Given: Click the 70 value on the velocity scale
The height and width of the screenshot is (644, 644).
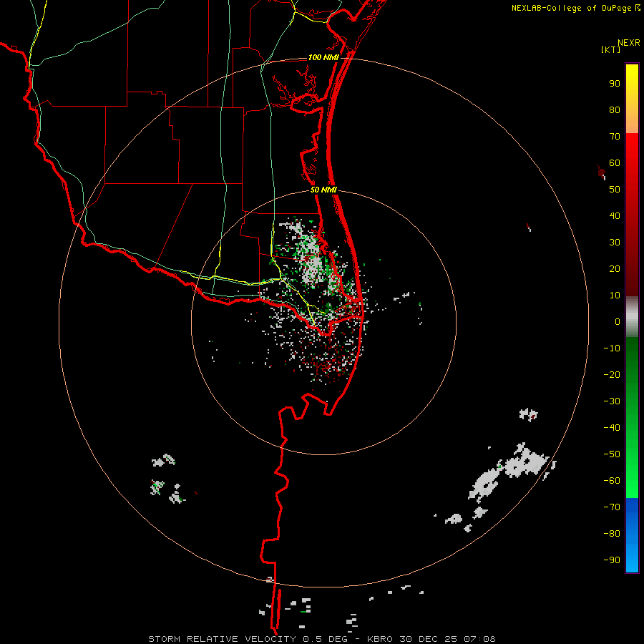Looking at the screenshot, I should tap(615, 137).
